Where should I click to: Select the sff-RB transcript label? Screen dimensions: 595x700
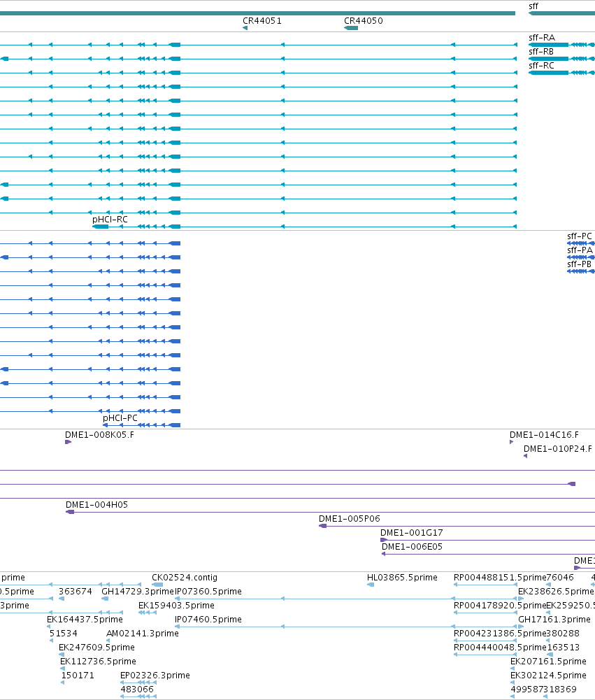(541, 52)
